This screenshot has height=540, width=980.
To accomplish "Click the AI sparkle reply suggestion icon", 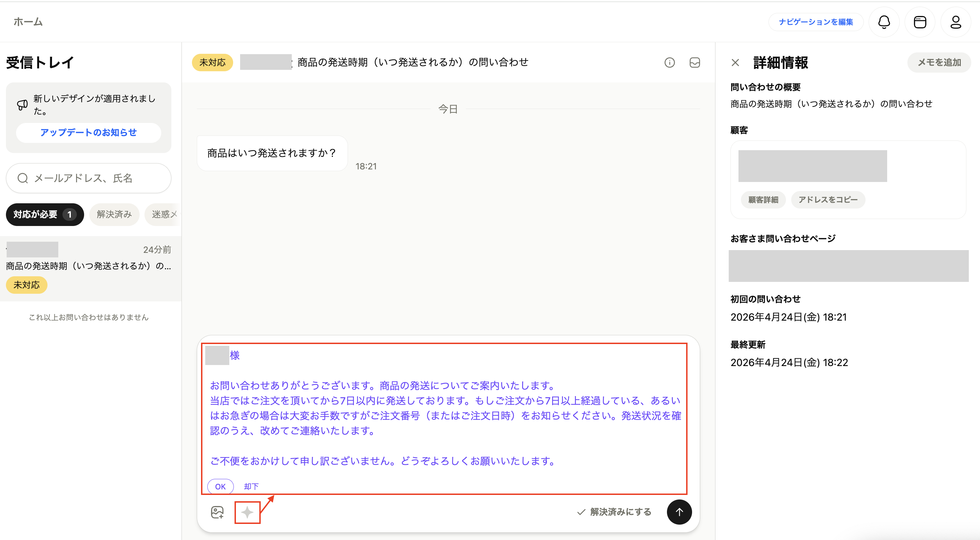I will coord(247,512).
